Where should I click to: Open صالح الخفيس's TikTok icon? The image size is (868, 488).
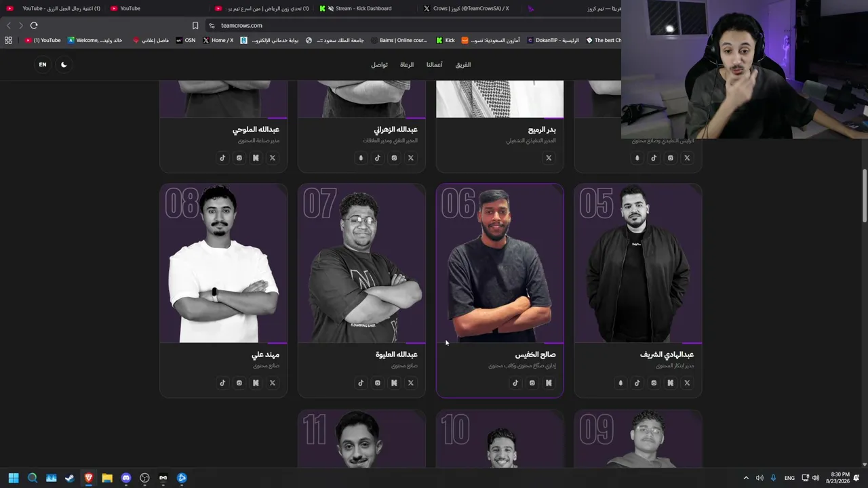click(515, 383)
